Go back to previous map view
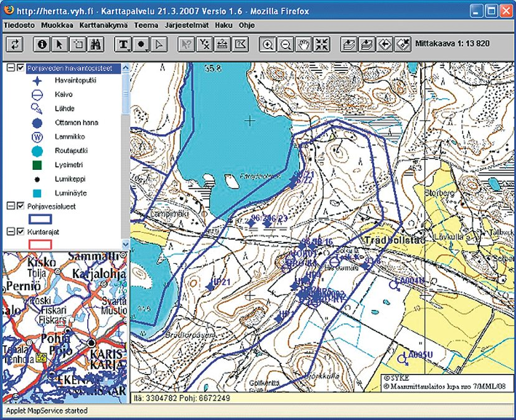Viewport: 516px width, 420px height. click(x=385, y=44)
